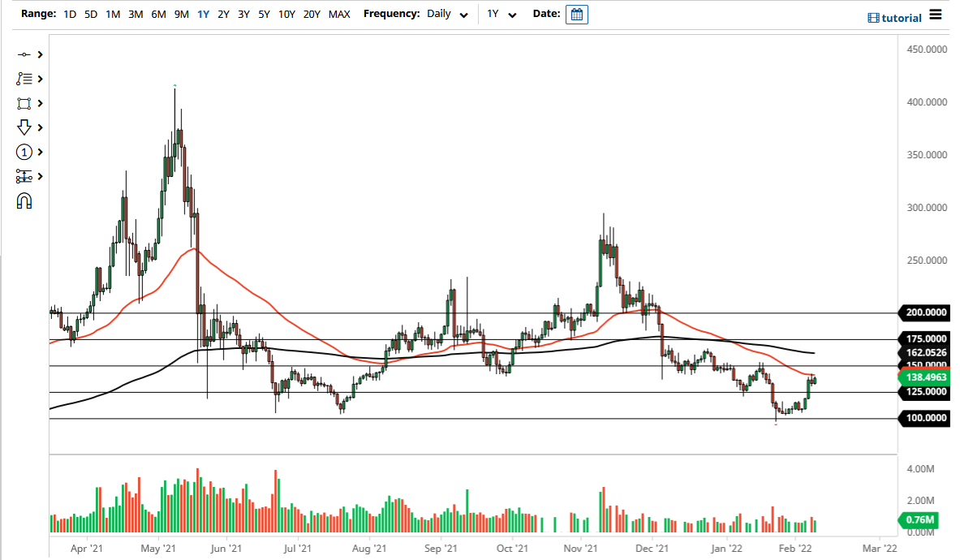960x560 pixels.
Task: Select the rectangle shape tool
Action: [x=24, y=103]
